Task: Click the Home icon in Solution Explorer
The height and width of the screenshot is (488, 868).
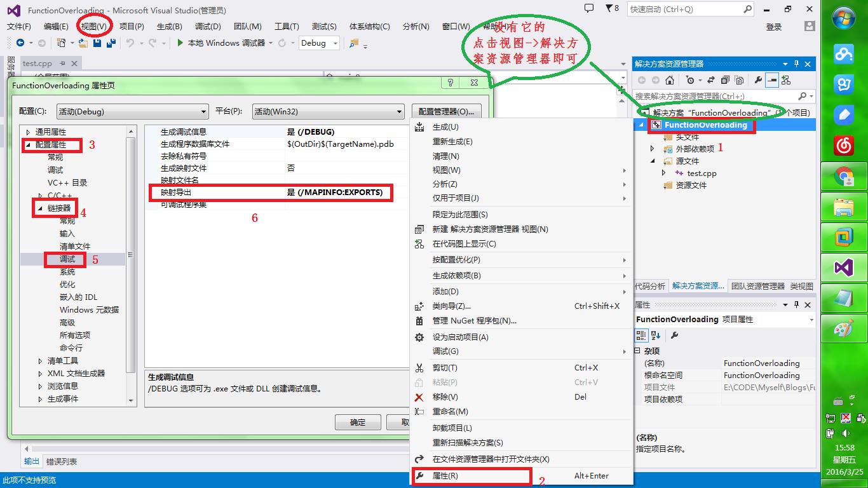Action: [x=670, y=80]
